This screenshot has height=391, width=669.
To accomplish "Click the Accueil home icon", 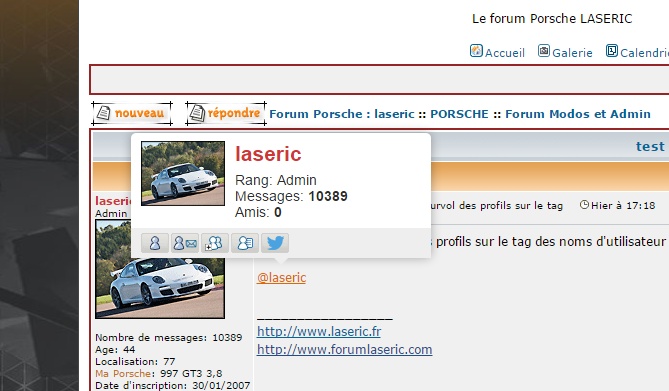I will 476,51.
